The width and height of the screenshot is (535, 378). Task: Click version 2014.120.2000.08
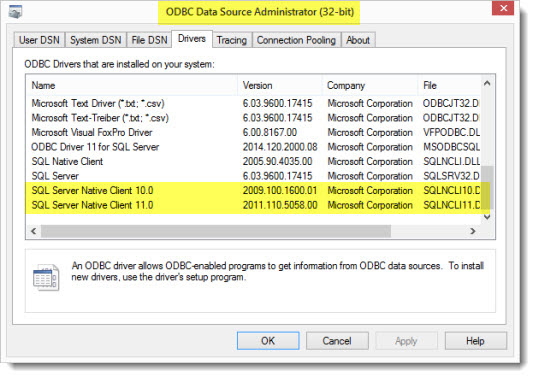click(280, 147)
